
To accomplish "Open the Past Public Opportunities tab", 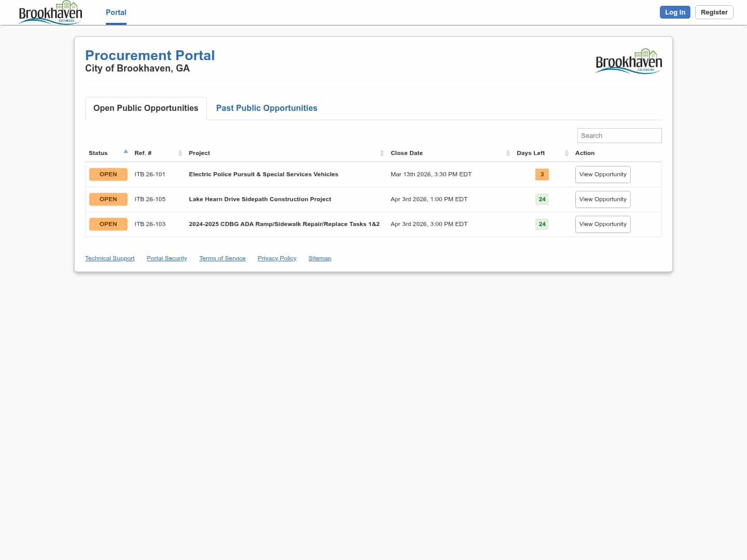I will click(267, 108).
